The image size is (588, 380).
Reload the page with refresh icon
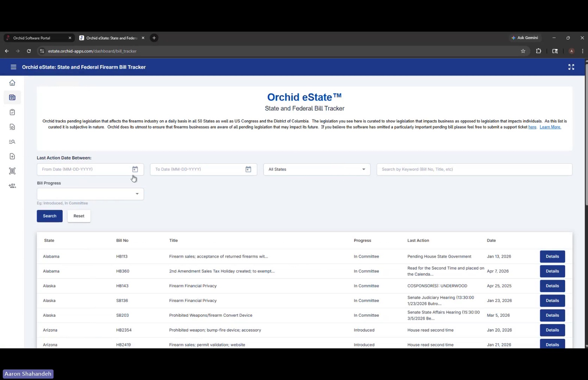tap(29, 51)
